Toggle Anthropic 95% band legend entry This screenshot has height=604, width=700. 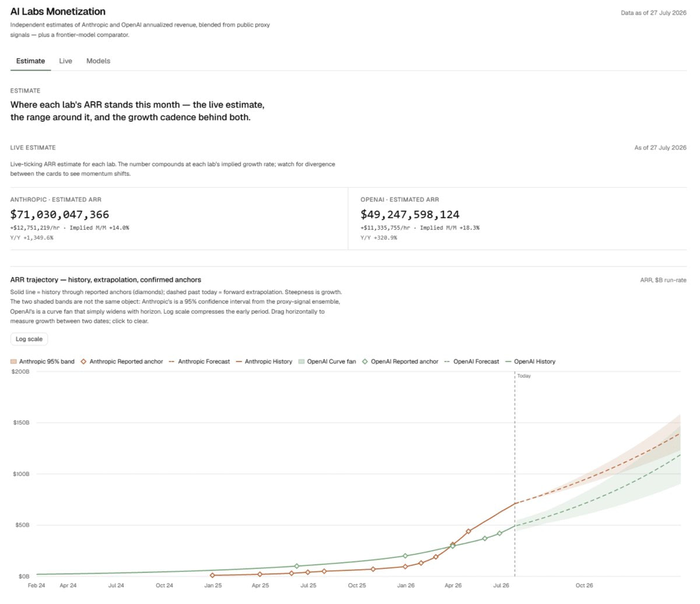43,361
